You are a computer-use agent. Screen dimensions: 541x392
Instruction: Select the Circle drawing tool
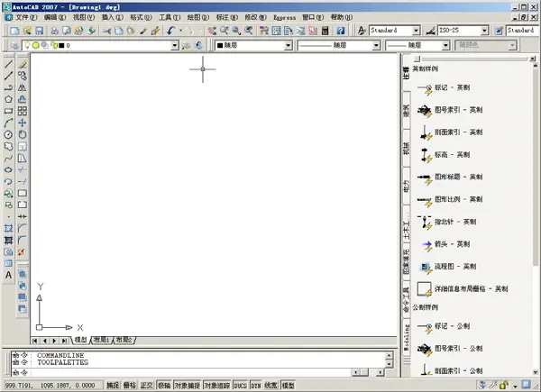[9, 134]
